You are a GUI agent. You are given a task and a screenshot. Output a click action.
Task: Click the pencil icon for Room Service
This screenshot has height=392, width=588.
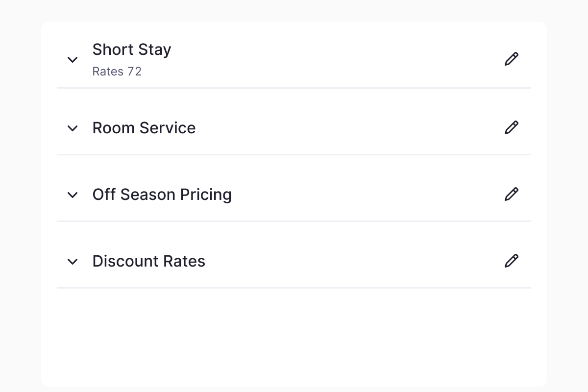coord(511,128)
